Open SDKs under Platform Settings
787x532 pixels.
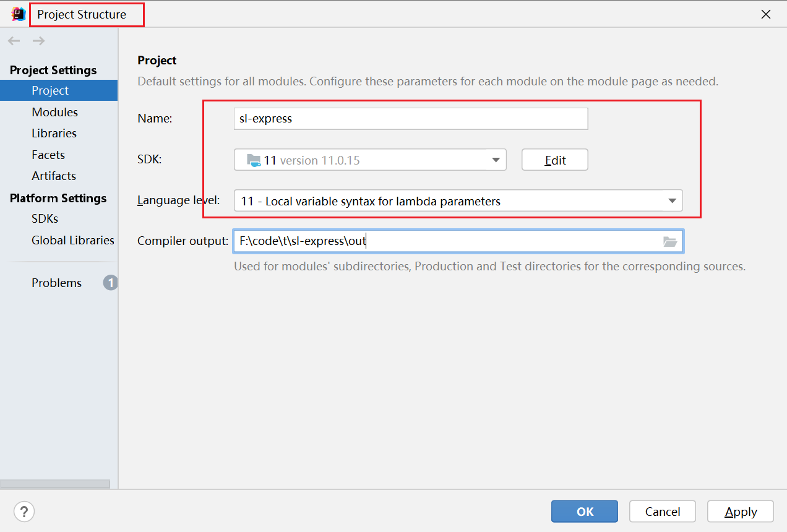pos(45,218)
